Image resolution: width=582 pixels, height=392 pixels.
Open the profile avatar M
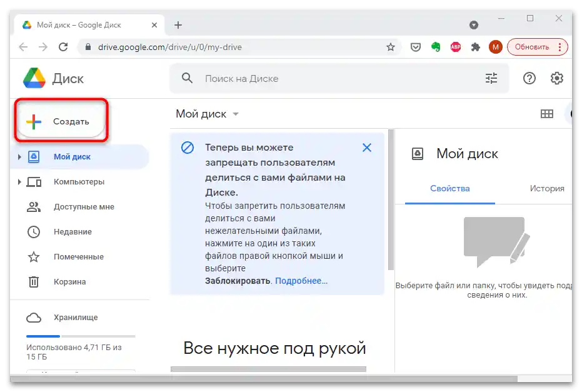pos(496,47)
